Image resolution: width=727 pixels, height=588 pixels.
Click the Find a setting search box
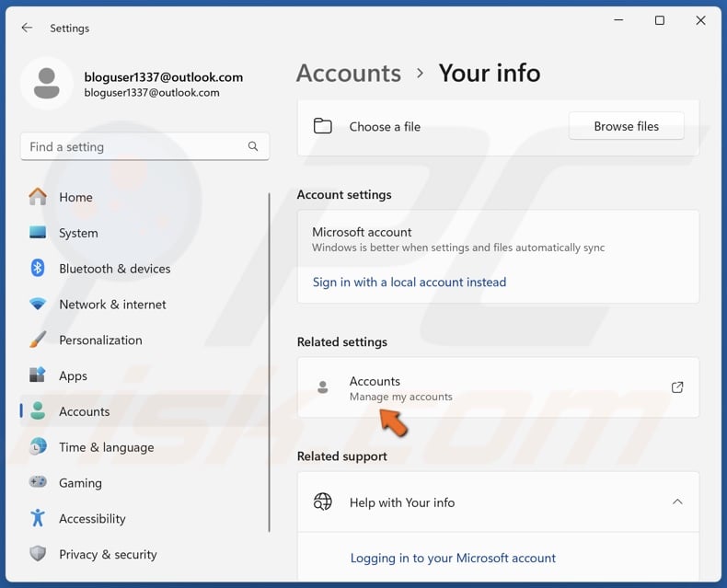point(144,146)
